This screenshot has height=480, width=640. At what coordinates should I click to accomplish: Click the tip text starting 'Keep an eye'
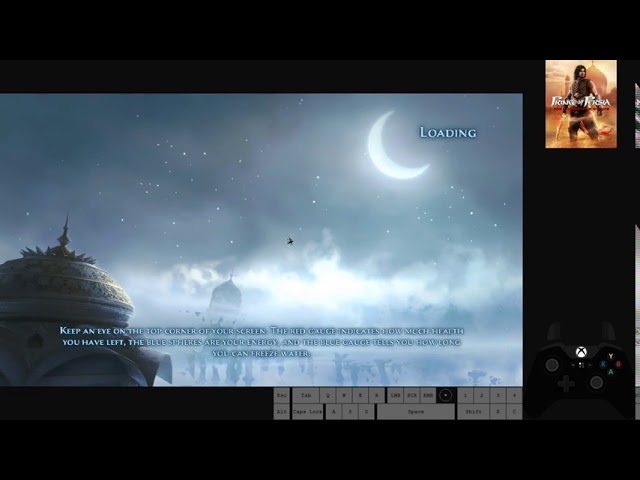(262, 342)
